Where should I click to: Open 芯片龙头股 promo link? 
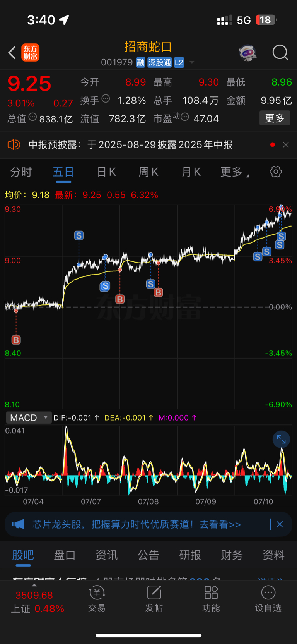click(137, 524)
